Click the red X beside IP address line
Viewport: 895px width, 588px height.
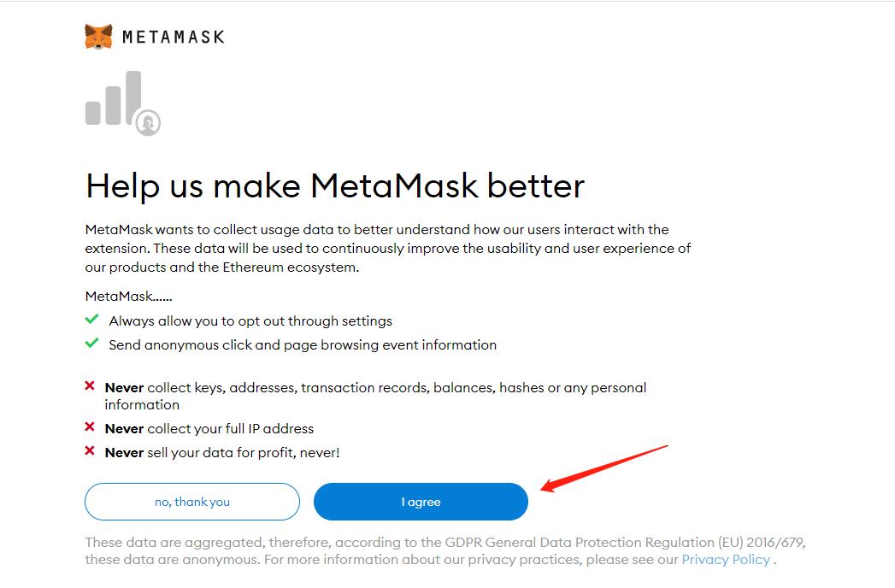click(89, 428)
